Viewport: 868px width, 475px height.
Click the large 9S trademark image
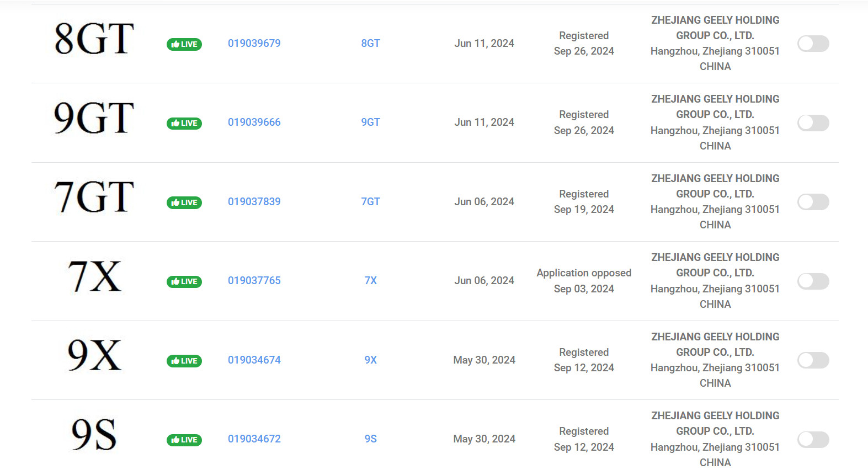tap(94, 434)
